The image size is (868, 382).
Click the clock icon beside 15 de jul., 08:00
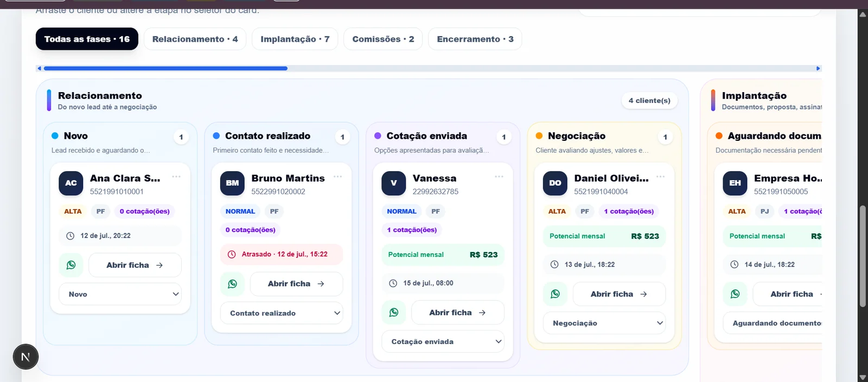[x=393, y=283]
